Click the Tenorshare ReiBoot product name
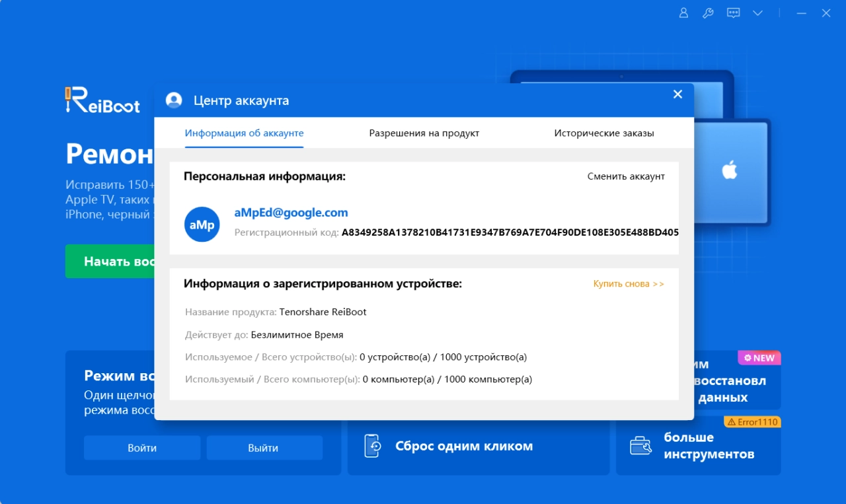846x504 pixels. click(x=323, y=312)
